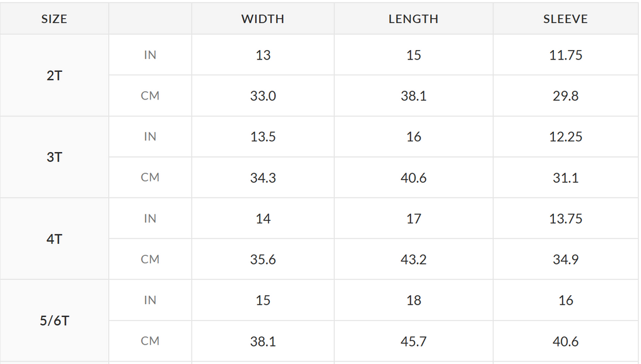Select the 11.75 sleeve value
The image size is (641, 364).
click(x=565, y=55)
